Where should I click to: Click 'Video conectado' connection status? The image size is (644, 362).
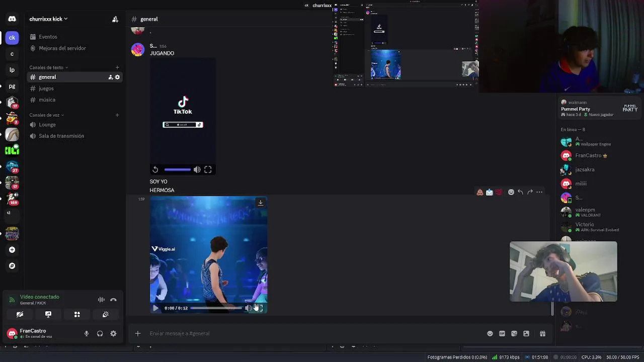(x=40, y=297)
